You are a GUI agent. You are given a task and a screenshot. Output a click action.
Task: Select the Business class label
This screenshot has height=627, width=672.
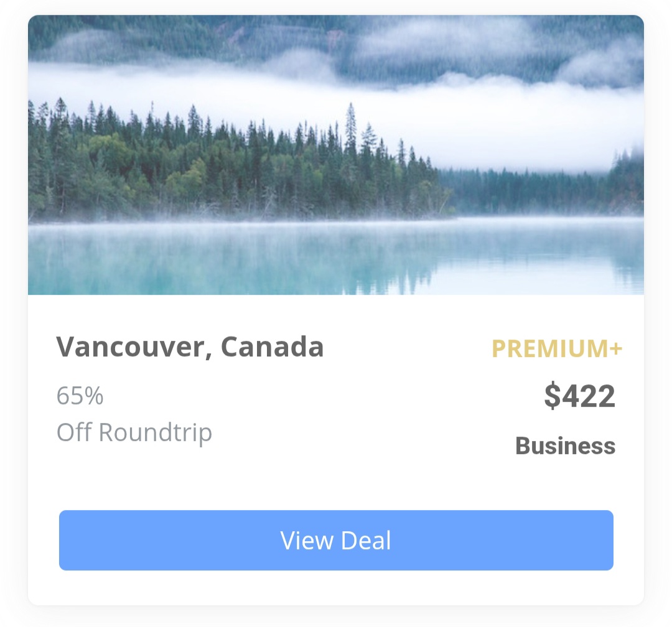click(565, 446)
